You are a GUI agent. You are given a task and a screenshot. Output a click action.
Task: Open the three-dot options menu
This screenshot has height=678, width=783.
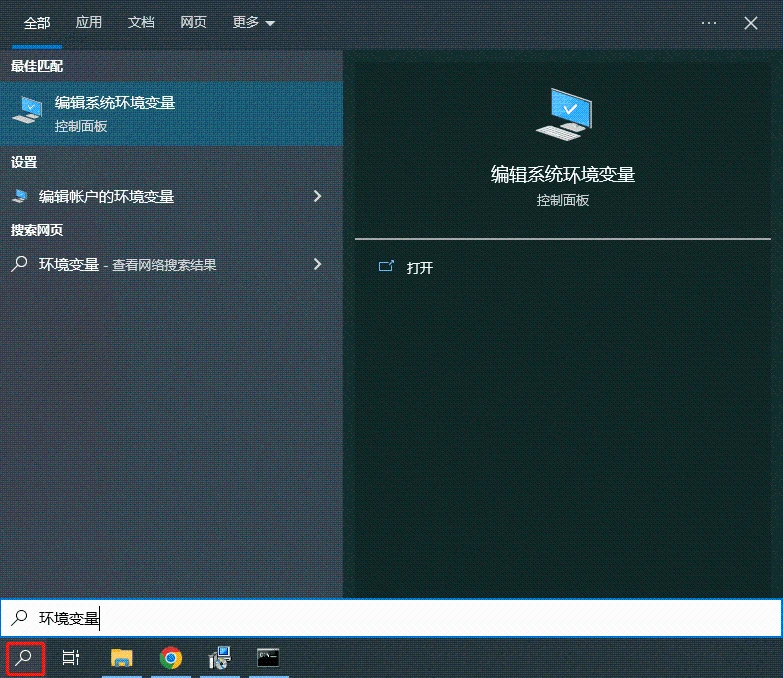[x=709, y=23]
